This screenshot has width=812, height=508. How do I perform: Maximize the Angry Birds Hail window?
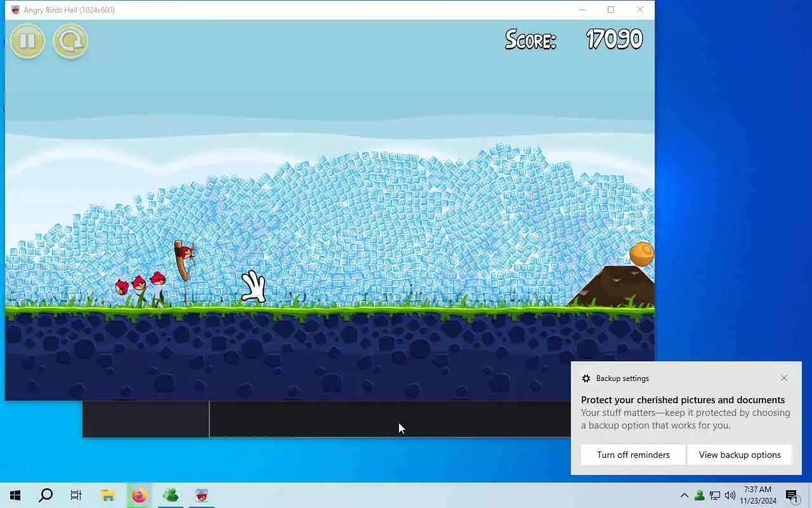pyautogui.click(x=611, y=10)
